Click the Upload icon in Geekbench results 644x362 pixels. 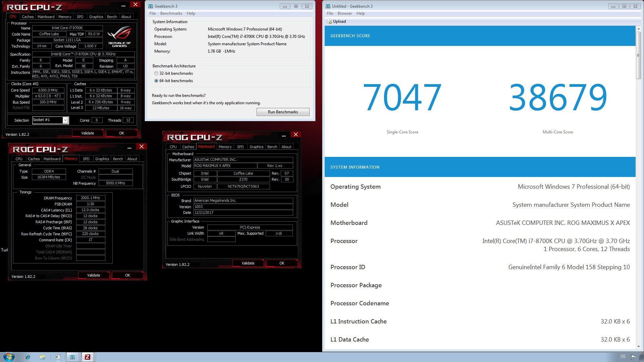click(329, 21)
